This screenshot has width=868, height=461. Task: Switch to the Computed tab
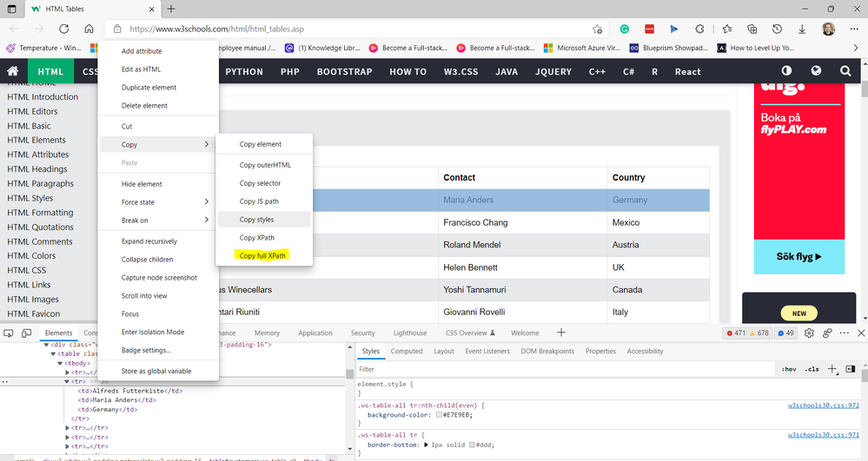[406, 351]
